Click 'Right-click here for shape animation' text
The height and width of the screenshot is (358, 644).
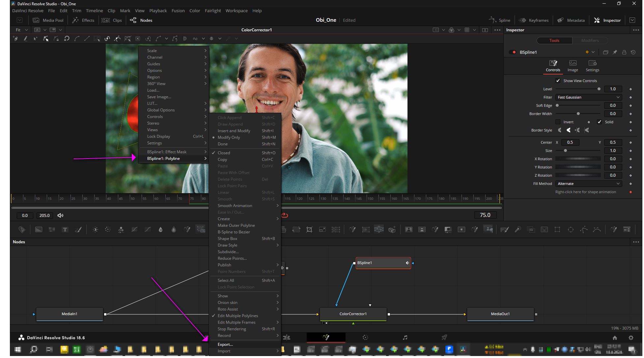585,192
